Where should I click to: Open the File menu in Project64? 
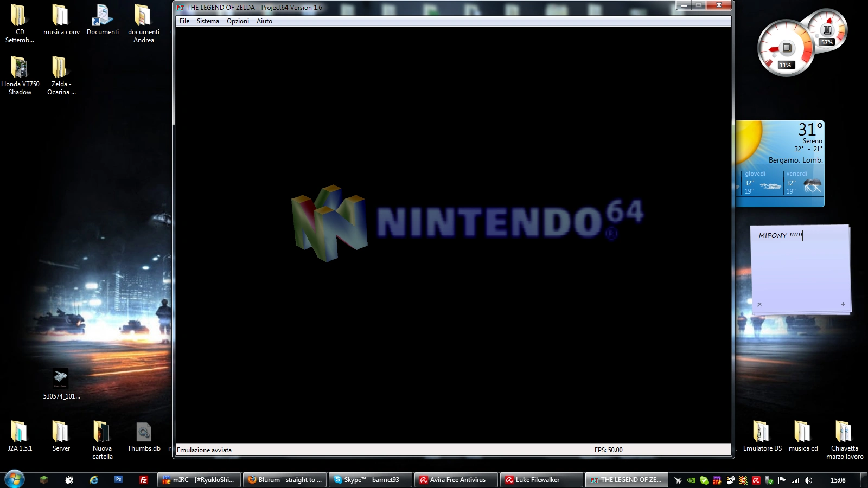click(184, 21)
